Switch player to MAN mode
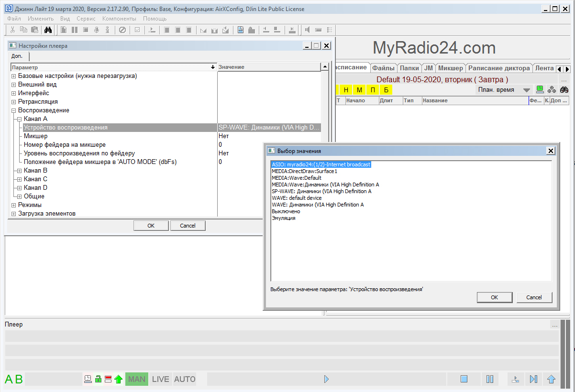 click(137, 379)
